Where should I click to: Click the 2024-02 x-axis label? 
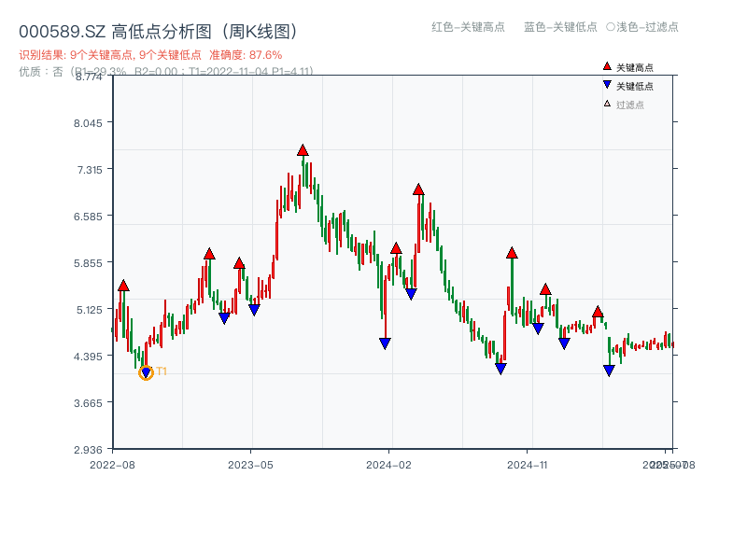[x=388, y=465]
